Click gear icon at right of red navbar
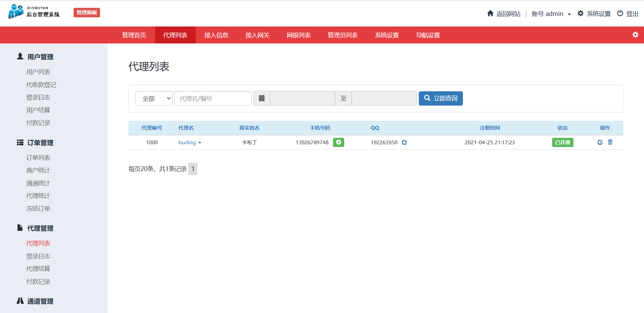Viewport: 644px width, 313px height. pyautogui.click(x=635, y=35)
